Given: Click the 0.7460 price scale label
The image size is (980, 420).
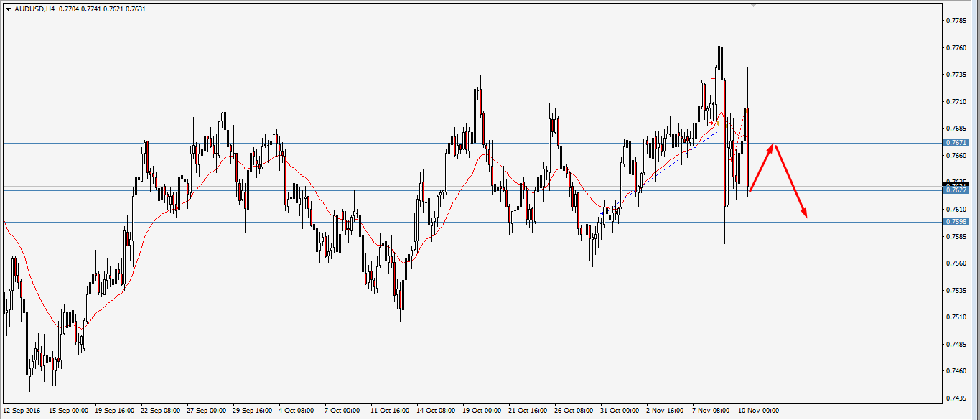Looking at the screenshot, I should point(956,371).
